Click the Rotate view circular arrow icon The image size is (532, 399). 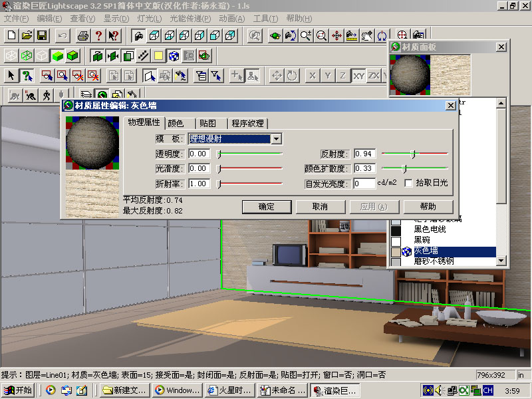pyautogui.click(x=382, y=35)
